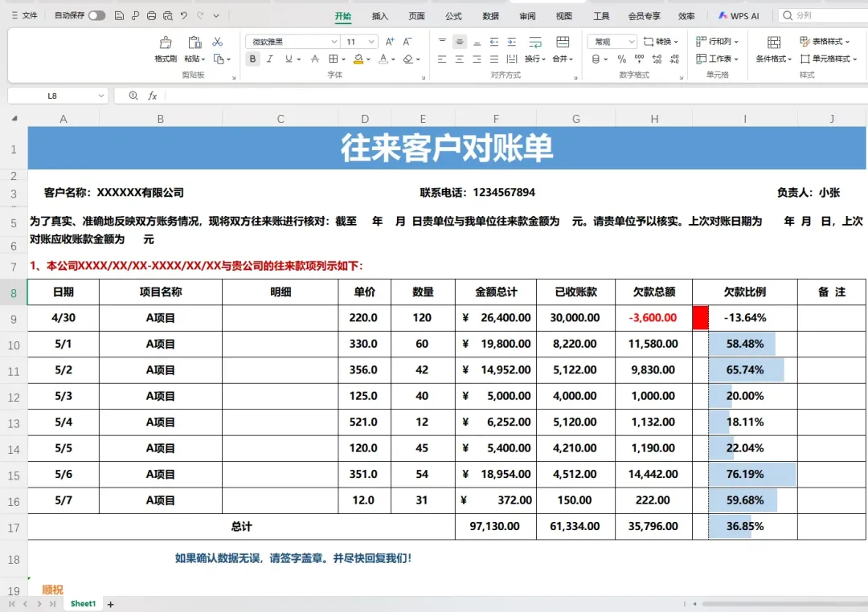Open the font name dropdown (微软雅黑)
This screenshot has height=612, width=868.
[334, 42]
